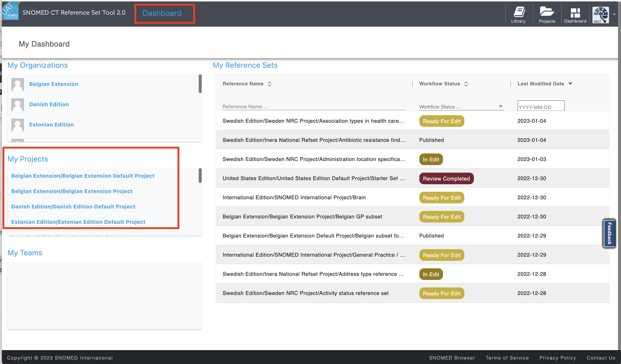Select Address type reference row

tap(413, 274)
